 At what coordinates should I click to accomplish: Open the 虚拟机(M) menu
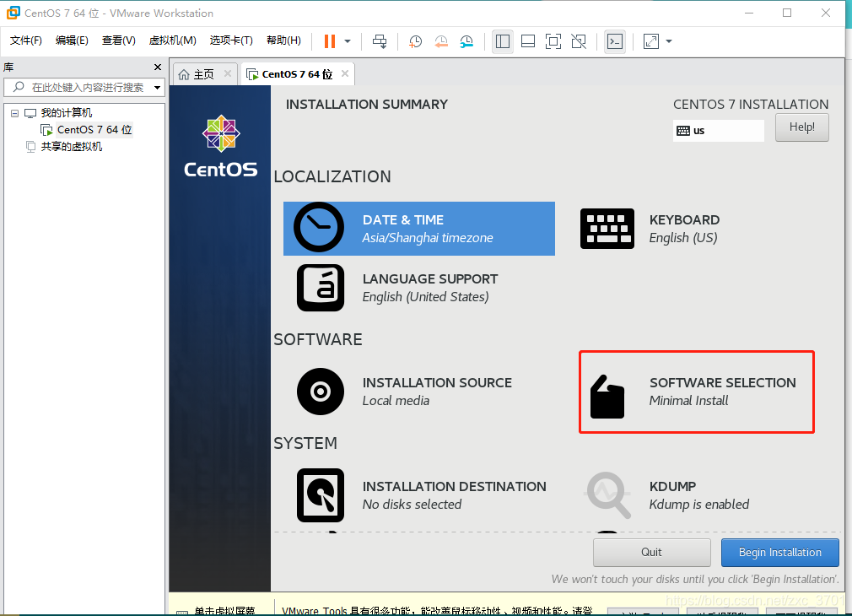point(172,41)
